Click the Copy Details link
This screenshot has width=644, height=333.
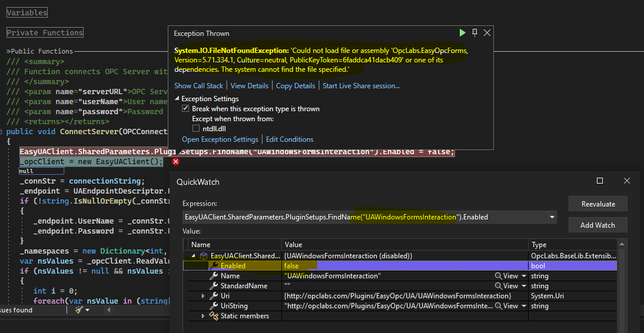[x=296, y=86]
